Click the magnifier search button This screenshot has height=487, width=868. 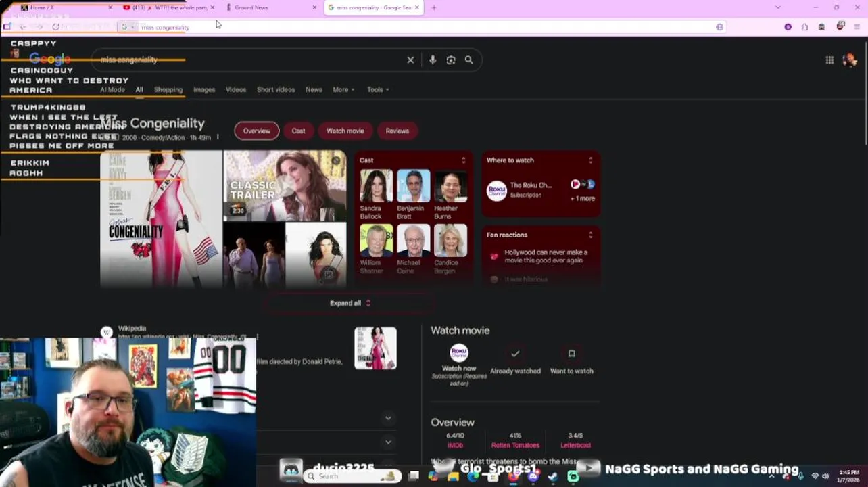[x=469, y=60]
